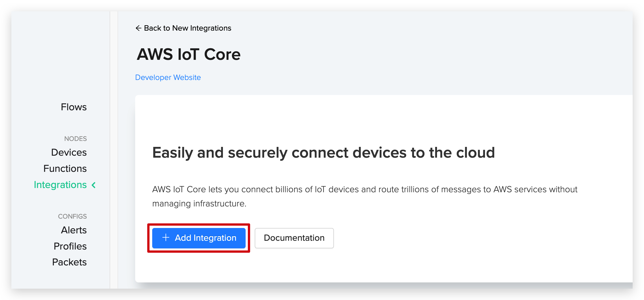Click the vertical sidebar divider bar
The image size is (644, 300).
coord(114,150)
